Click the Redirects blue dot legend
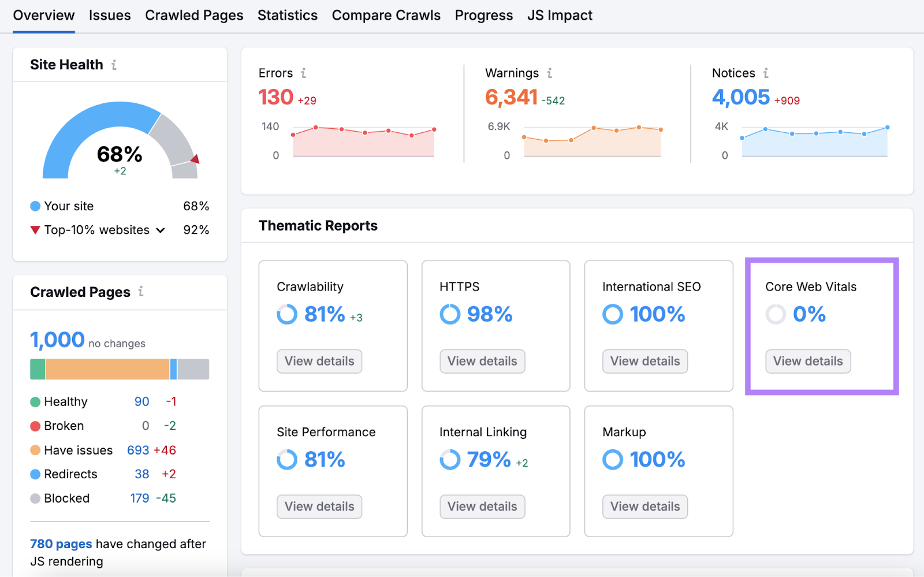The width and height of the screenshot is (924, 577). click(x=35, y=474)
